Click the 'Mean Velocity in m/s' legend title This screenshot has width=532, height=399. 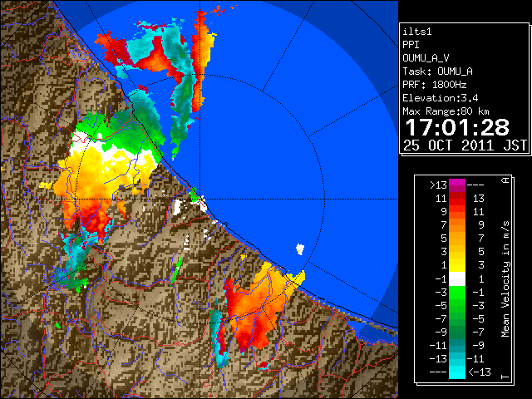pos(506,279)
